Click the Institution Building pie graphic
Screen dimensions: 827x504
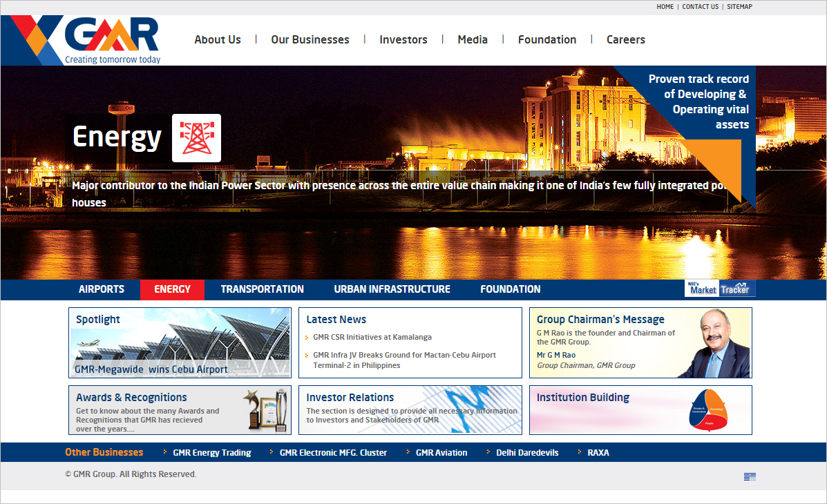point(708,410)
